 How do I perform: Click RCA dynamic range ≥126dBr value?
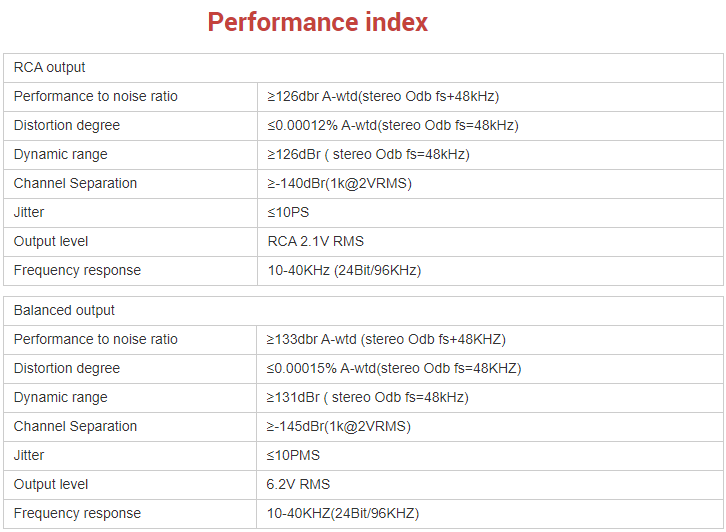click(x=368, y=155)
